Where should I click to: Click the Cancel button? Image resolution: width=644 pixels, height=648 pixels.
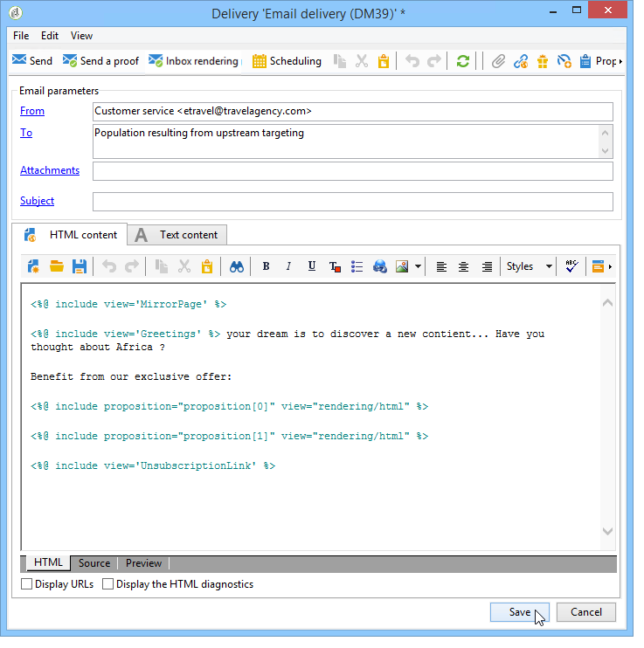(586, 612)
